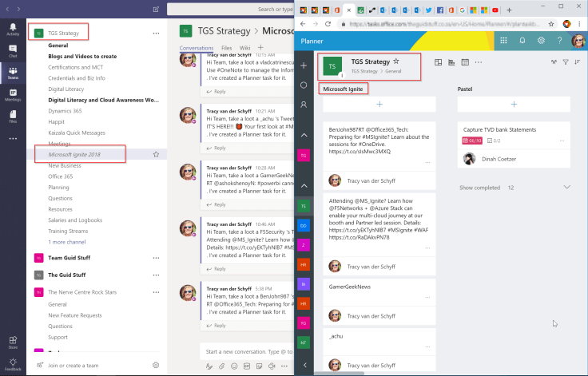Image resolution: width=588 pixels, height=376 pixels.
Task: Open Planner notifications bell
Action: click(523, 40)
